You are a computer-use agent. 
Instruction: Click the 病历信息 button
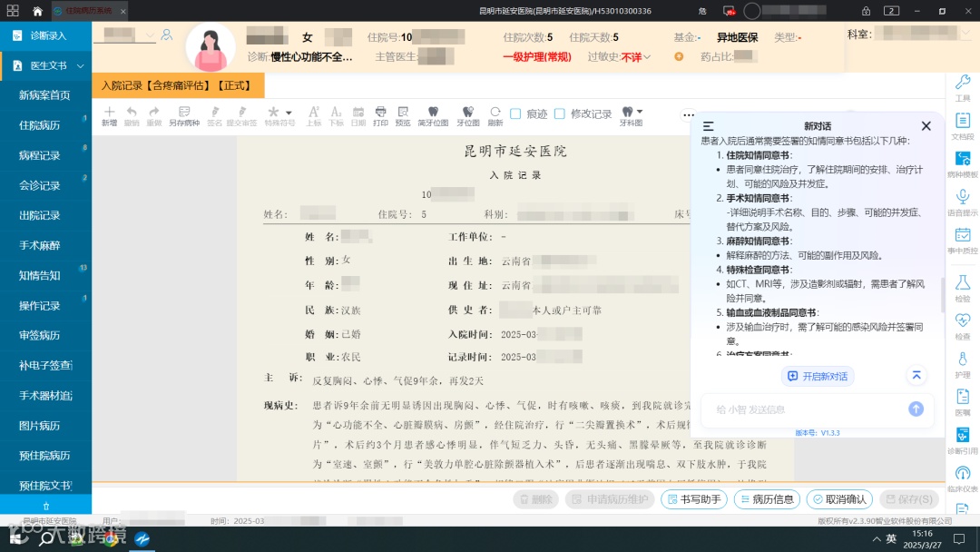(x=767, y=498)
